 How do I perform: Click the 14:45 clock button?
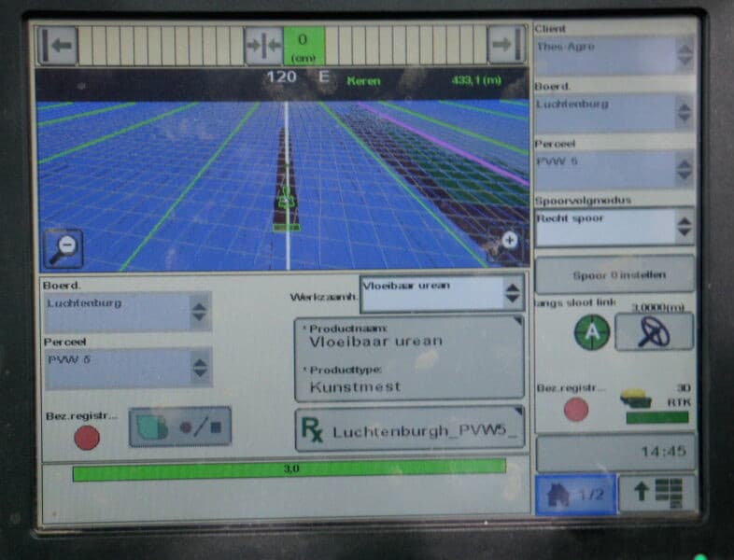616,453
